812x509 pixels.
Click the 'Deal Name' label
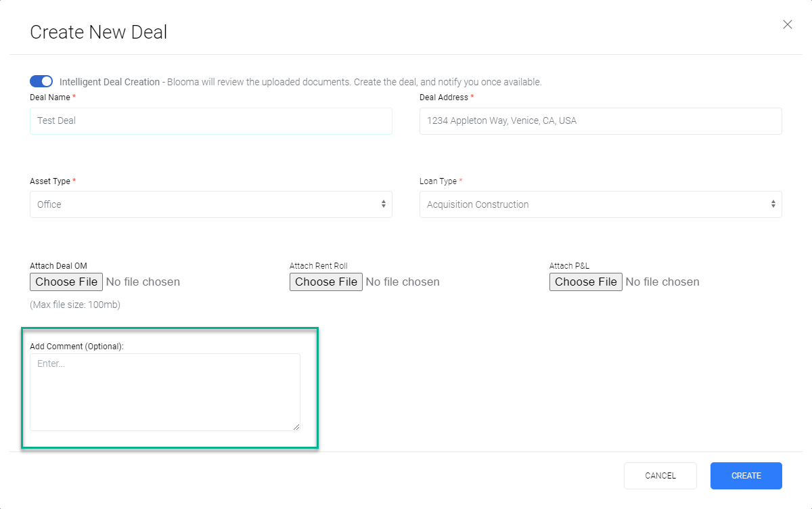[x=50, y=97]
